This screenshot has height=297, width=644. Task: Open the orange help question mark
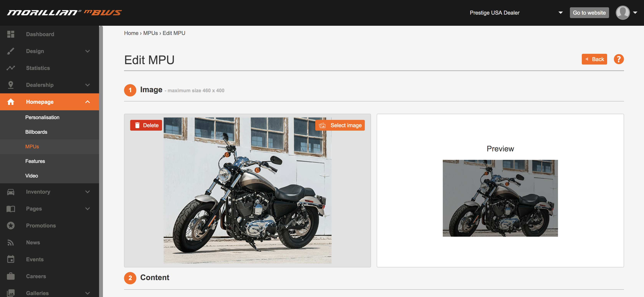618,59
